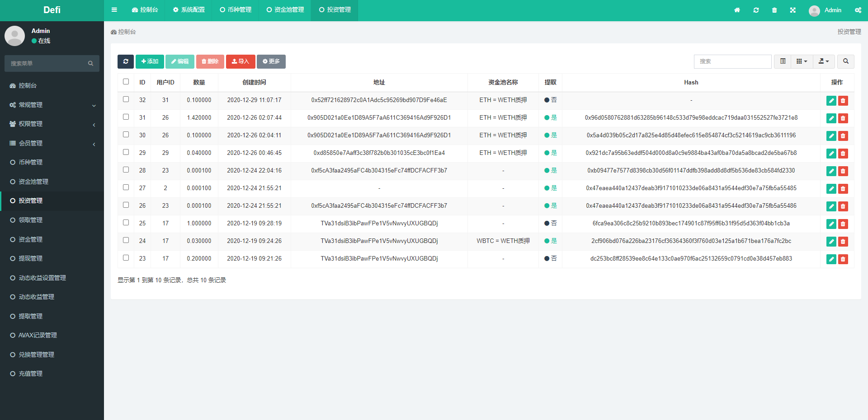Delete record ID 31 with red trash
The height and width of the screenshot is (420, 868).
click(843, 118)
